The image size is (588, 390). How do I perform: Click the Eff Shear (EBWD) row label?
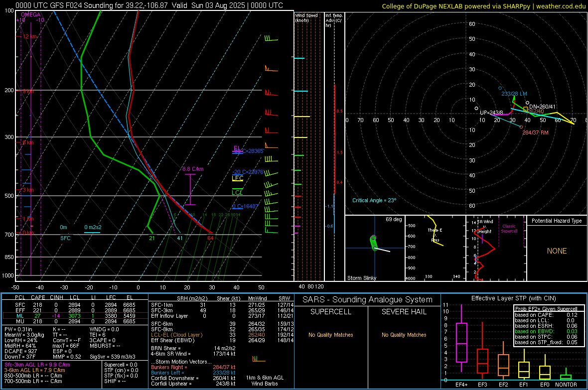[173, 340]
